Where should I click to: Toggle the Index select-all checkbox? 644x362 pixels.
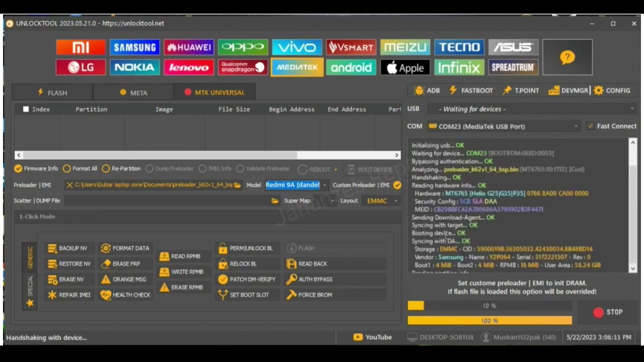click(26, 109)
